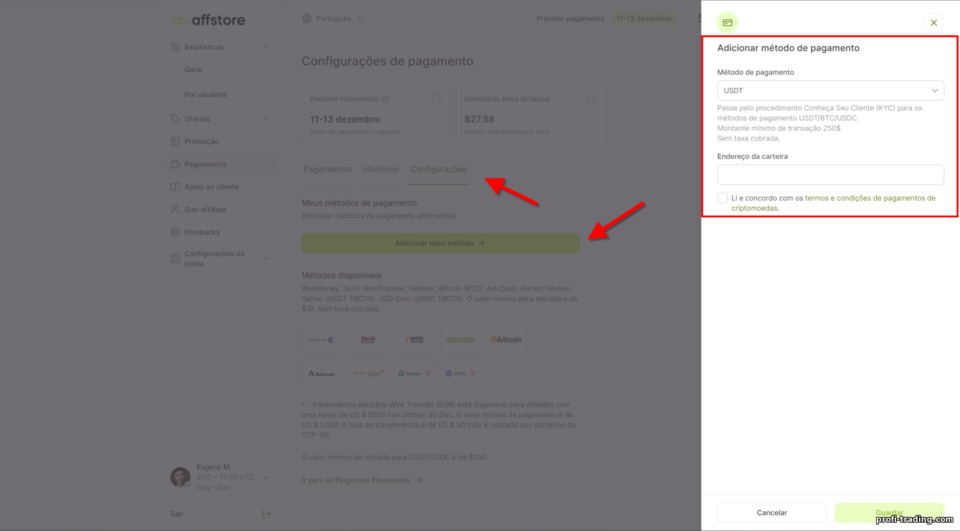Open the Método de pagamento USDT dropdown
This screenshot has height=531, width=960.
click(x=830, y=91)
